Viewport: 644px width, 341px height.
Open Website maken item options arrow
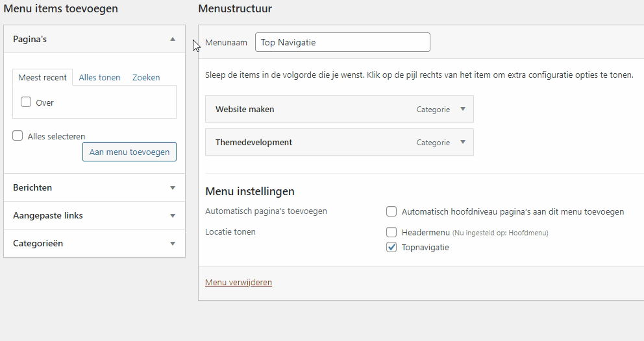pos(463,109)
